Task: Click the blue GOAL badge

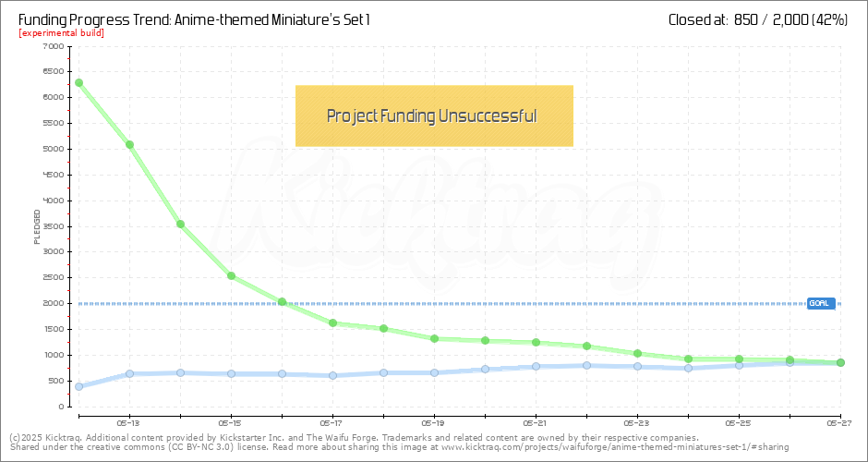Action: 820,303
